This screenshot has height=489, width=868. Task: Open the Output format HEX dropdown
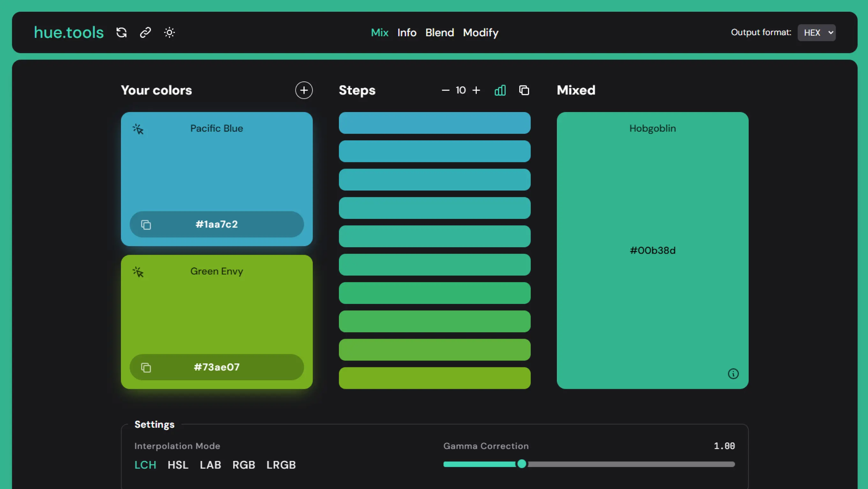[x=816, y=33]
